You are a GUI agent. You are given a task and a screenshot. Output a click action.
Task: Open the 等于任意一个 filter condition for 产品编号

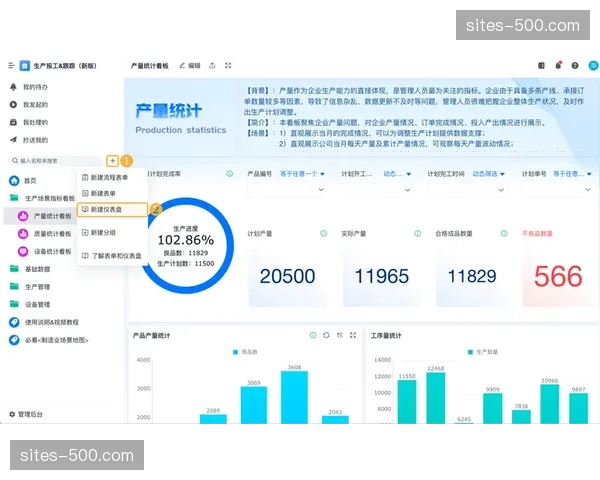[302, 174]
